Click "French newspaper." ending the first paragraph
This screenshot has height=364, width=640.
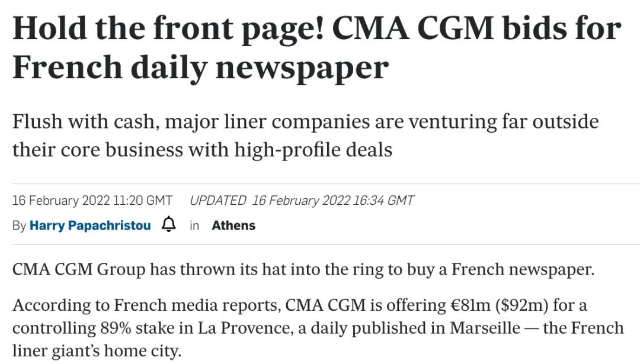(x=522, y=269)
